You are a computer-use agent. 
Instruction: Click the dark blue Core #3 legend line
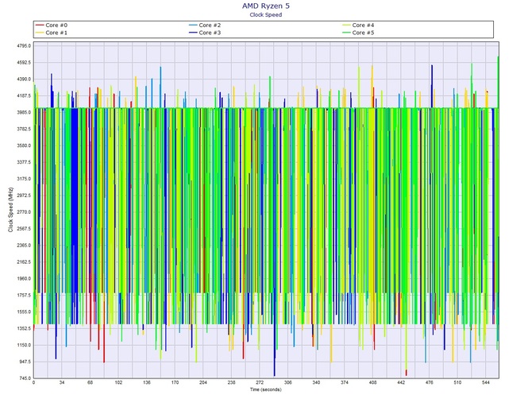click(x=193, y=33)
